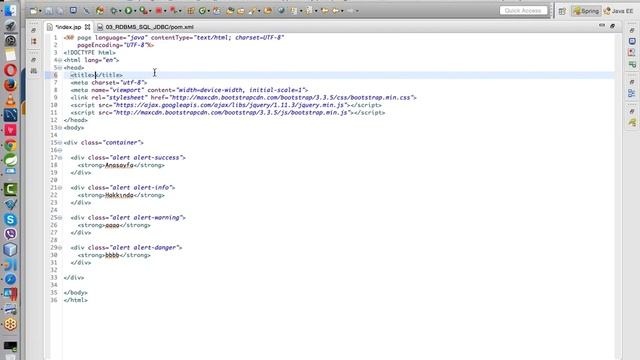The width and height of the screenshot is (640, 360).
Task: Click the 'bootstrap.min.css' link text on line 9
Action: point(382,98)
